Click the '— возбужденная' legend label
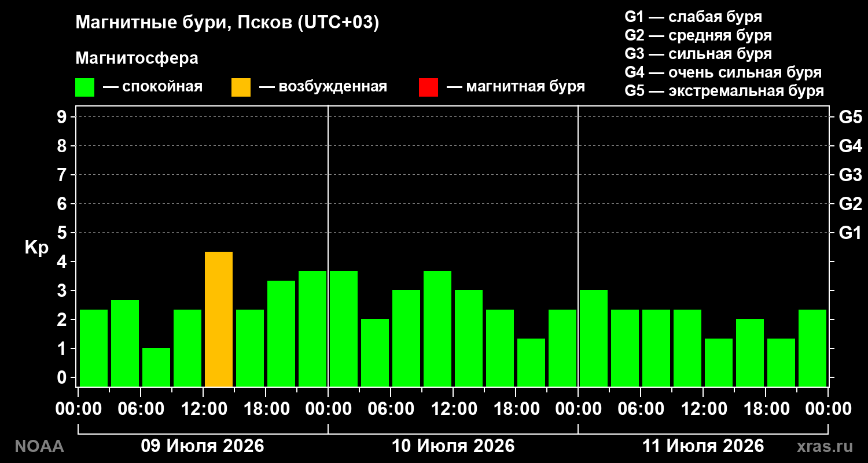Viewport: 868px width, 463px height. [x=323, y=87]
